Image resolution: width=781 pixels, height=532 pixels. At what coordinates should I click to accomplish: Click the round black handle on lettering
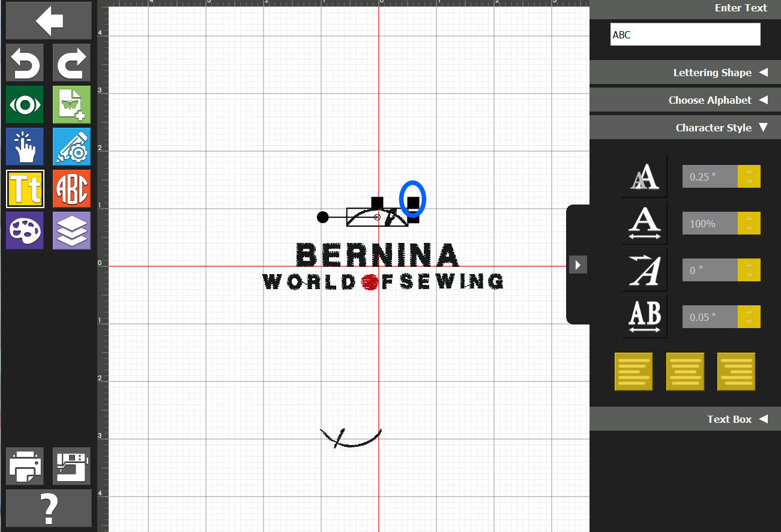(x=323, y=217)
